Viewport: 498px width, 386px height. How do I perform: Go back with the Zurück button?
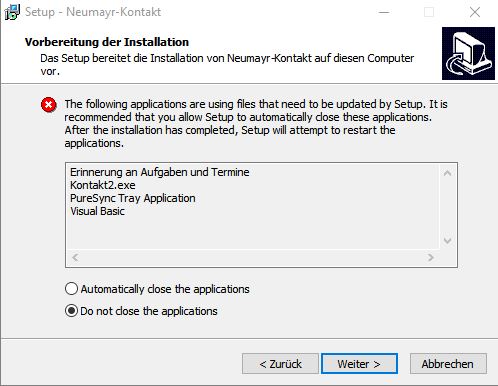point(280,364)
